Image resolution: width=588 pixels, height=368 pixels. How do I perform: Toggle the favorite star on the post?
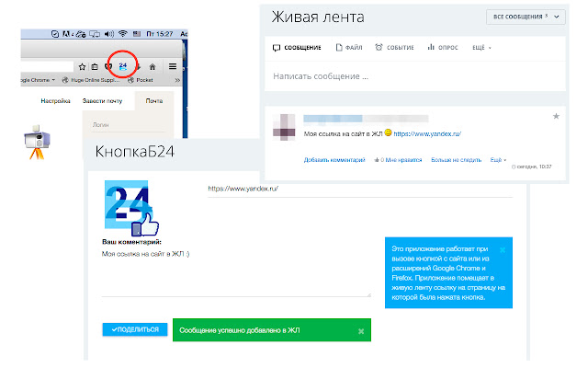(556, 116)
